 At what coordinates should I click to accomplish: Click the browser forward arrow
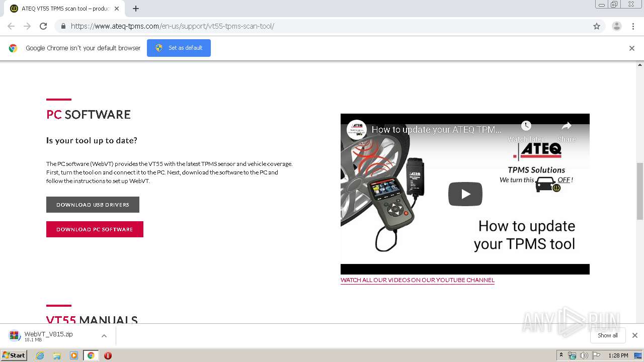click(27, 26)
